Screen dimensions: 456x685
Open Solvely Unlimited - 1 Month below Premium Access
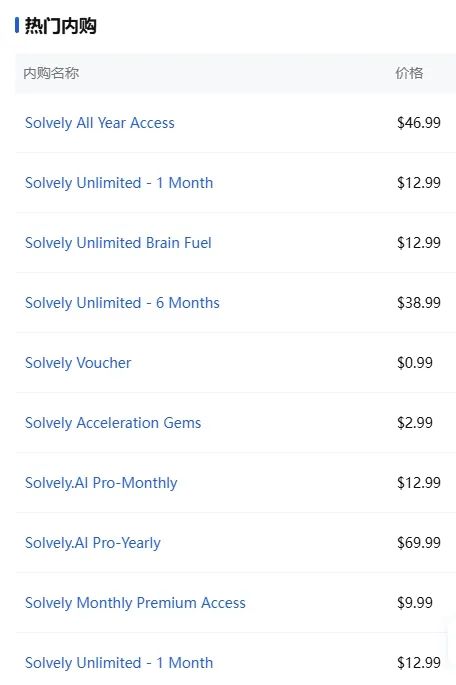pos(119,663)
